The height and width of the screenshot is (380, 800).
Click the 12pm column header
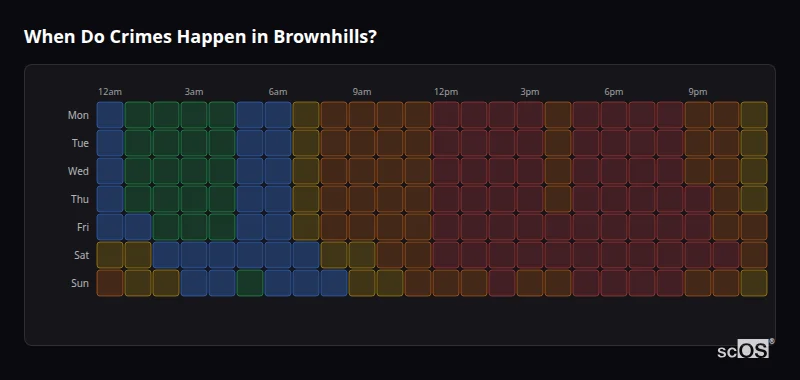[446, 92]
